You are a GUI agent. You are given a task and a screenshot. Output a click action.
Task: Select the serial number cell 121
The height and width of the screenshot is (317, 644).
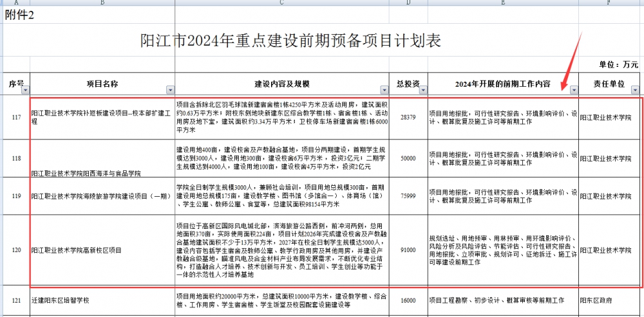(x=17, y=300)
